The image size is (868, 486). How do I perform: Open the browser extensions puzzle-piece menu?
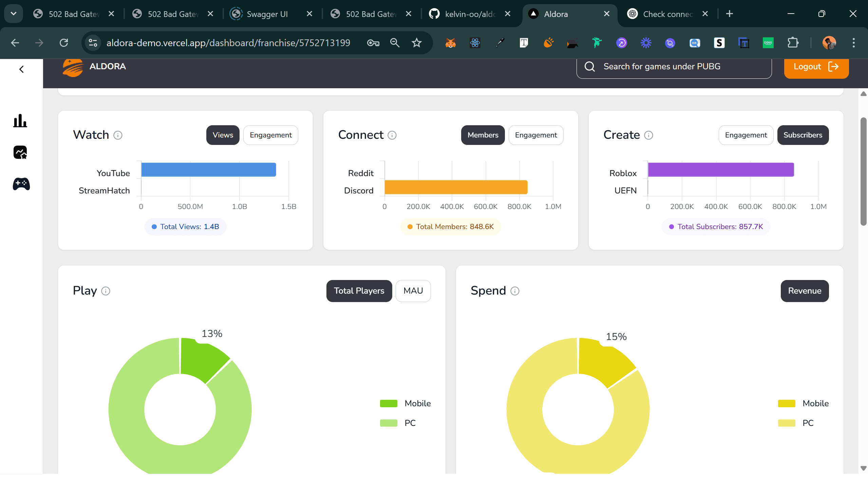[793, 43]
